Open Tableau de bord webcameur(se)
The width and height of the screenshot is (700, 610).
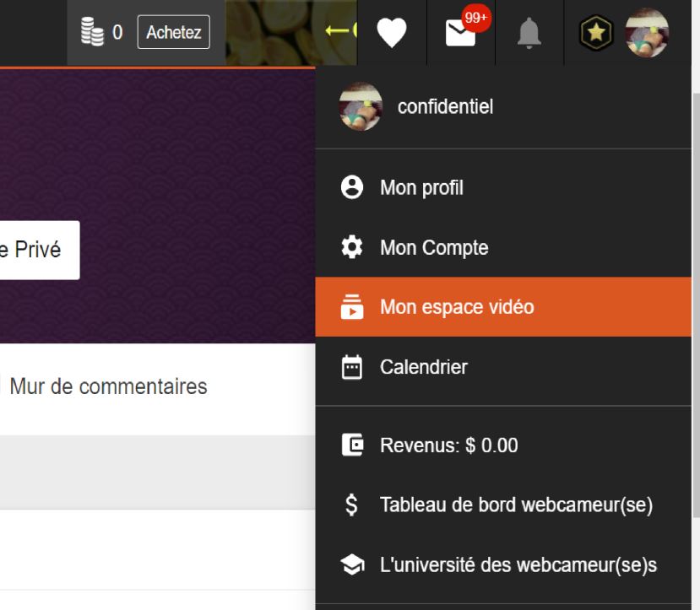[x=515, y=505]
